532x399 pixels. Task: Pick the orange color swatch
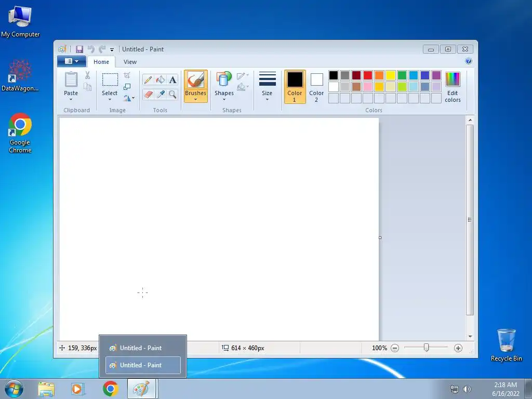pyautogui.click(x=379, y=75)
